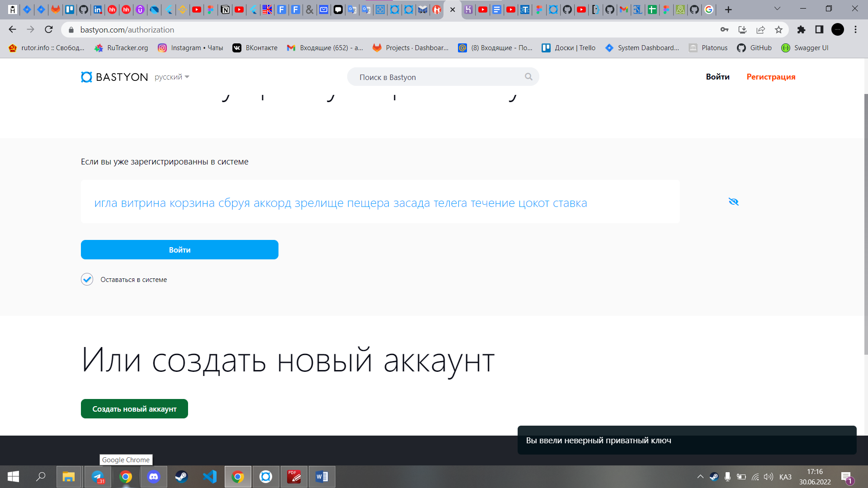
Task: Expand the system tray hidden icons chevron
Action: 700,477
